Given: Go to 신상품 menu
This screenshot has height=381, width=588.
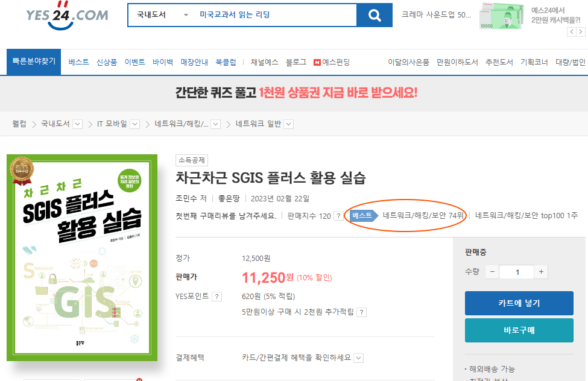Looking at the screenshot, I should click(107, 62).
